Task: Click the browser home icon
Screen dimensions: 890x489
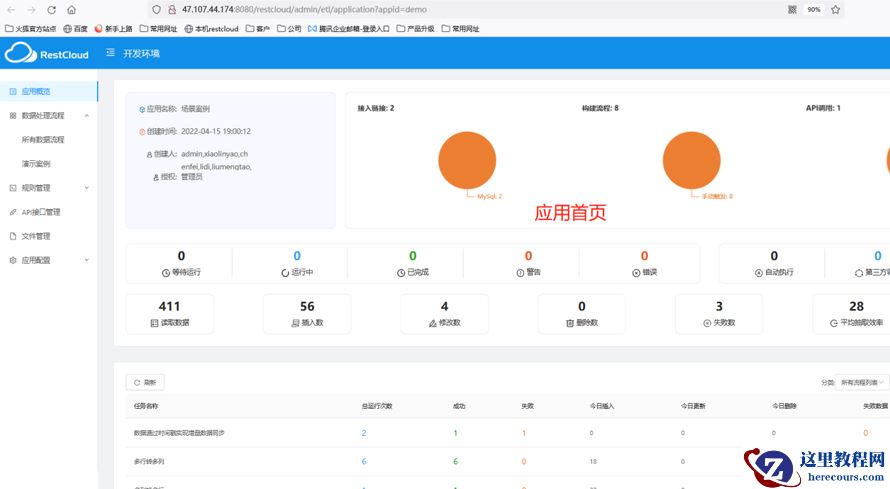Action: [x=71, y=9]
